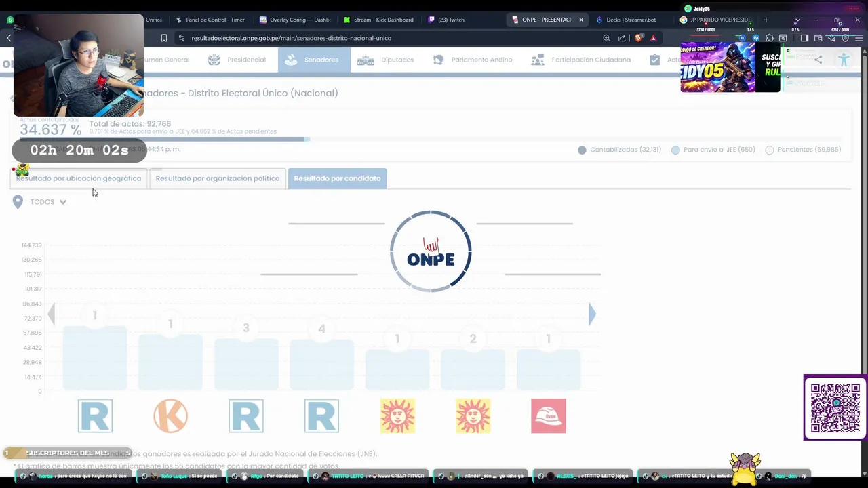Click the first Renovación R party logo
This screenshot has width=868, height=488.
[95, 415]
